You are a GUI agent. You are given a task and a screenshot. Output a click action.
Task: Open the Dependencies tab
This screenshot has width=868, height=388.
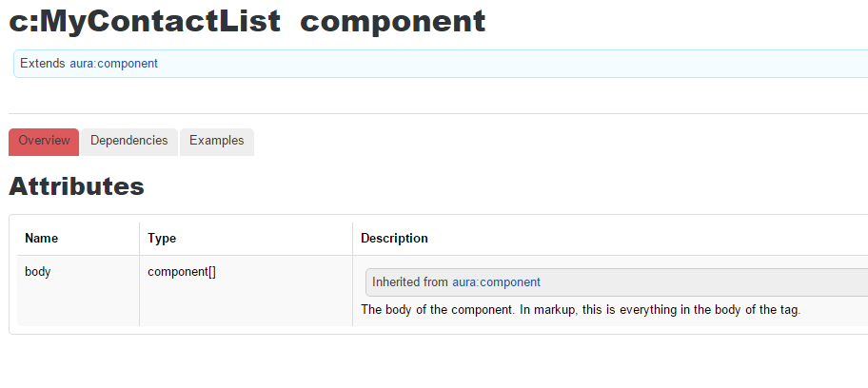pos(128,141)
